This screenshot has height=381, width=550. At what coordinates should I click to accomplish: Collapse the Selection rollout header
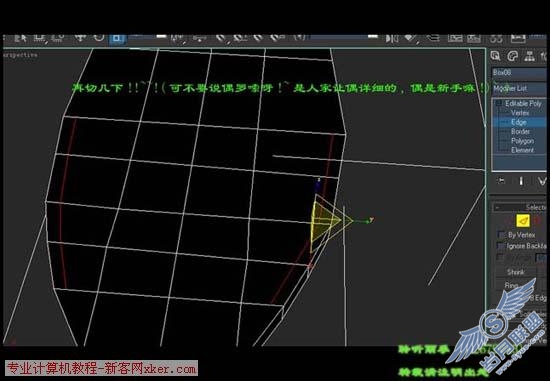(x=520, y=207)
